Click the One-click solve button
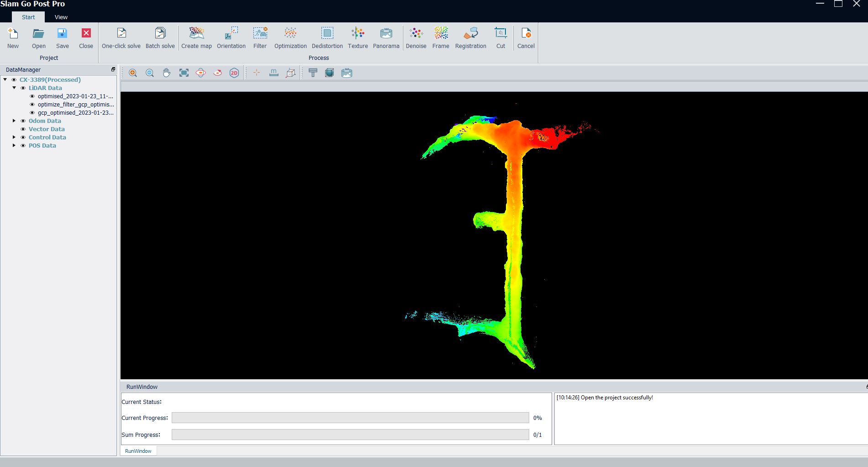 pos(121,37)
